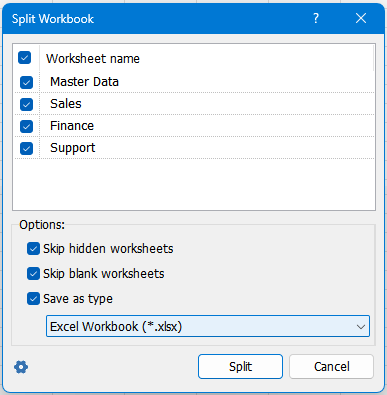Viewport: 387px width, 395px height.
Task: Open the Excel Workbook (*.xlsx) file type dropdown
Action: 208,326
